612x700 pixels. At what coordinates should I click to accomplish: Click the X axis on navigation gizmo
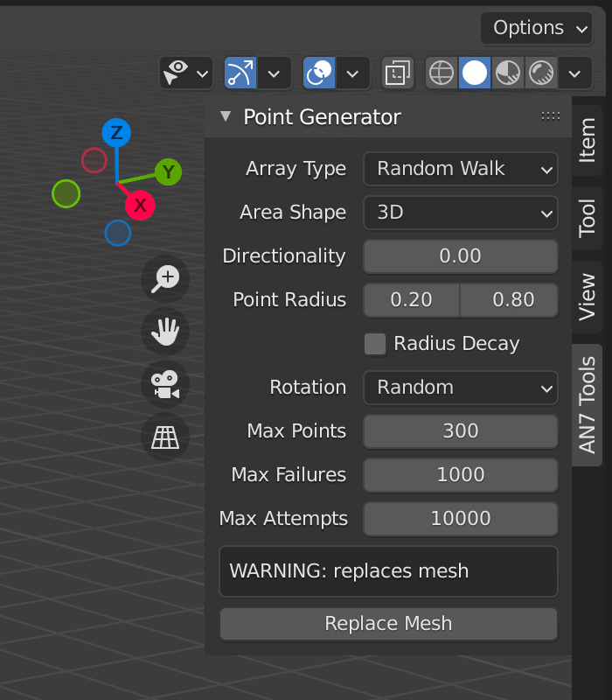coord(140,206)
